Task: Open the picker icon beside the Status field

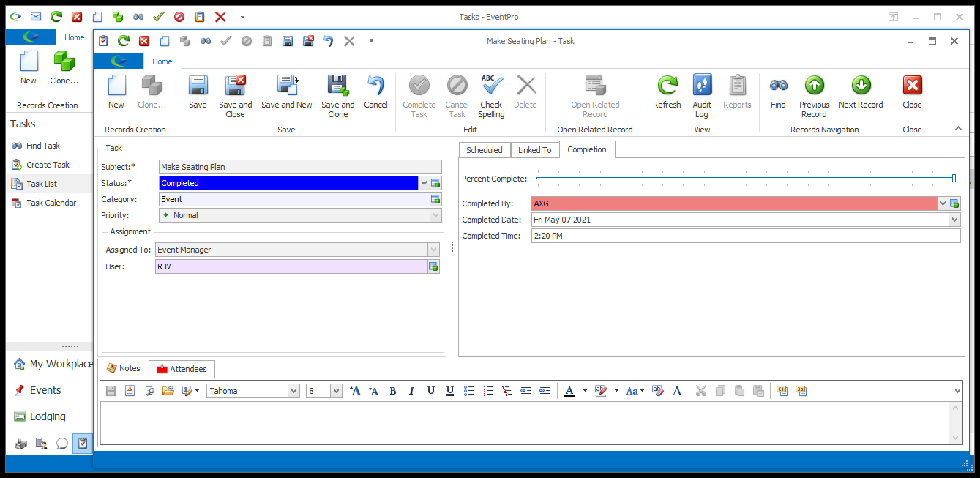Action: pos(435,183)
